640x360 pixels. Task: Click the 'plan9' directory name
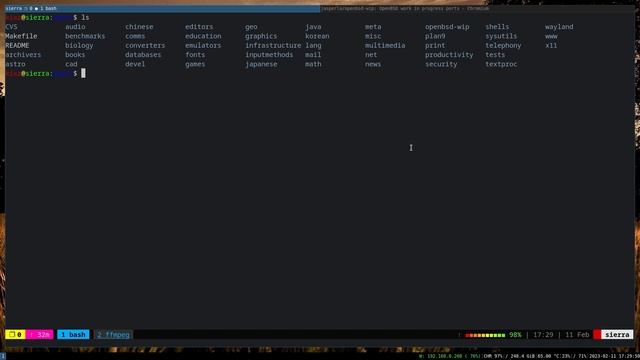pyautogui.click(x=435, y=36)
